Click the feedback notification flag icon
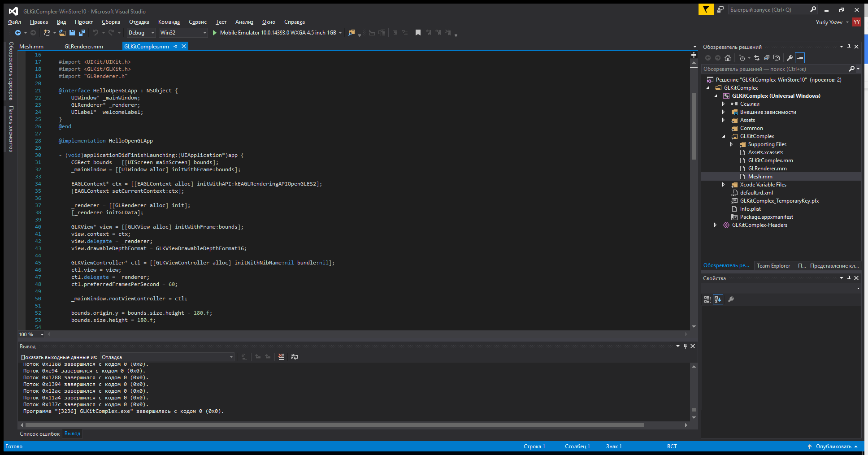Screen dimensions: 868x455 [706, 9]
